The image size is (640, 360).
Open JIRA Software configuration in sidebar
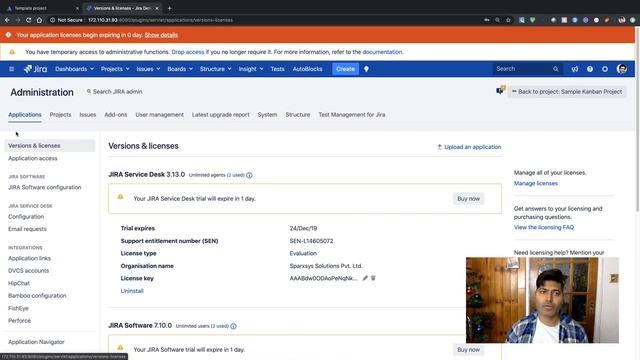click(x=44, y=187)
